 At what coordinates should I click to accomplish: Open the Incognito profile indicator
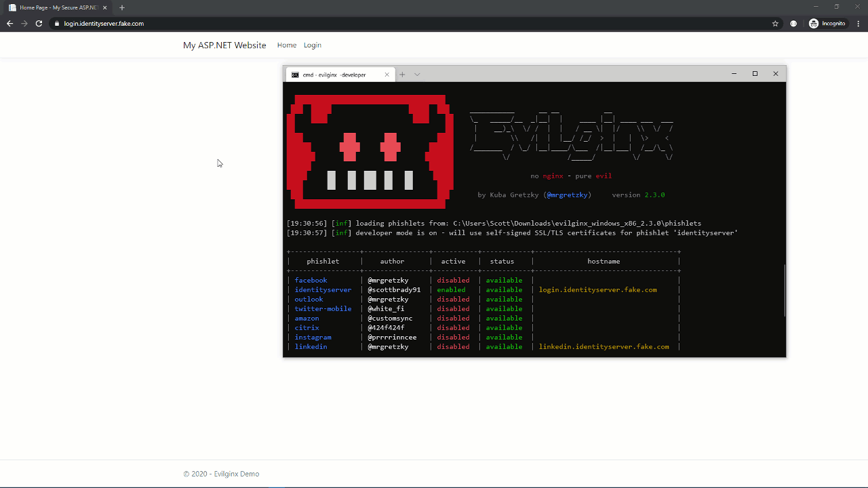[827, 23]
